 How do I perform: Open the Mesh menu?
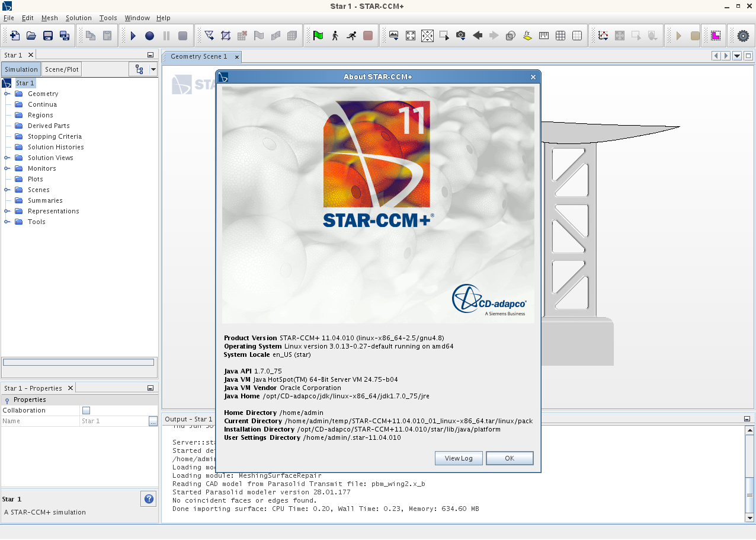(x=49, y=18)
